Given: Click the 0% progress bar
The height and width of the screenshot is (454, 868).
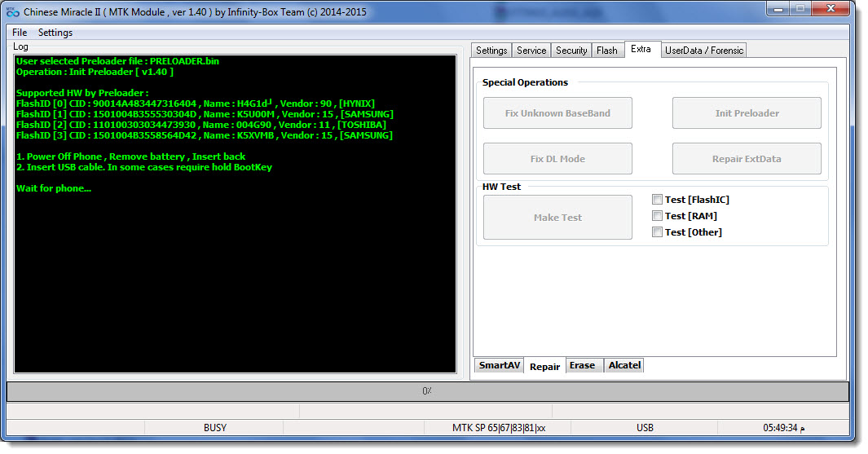Looking at the screenshot, I should tap(427, 391).
